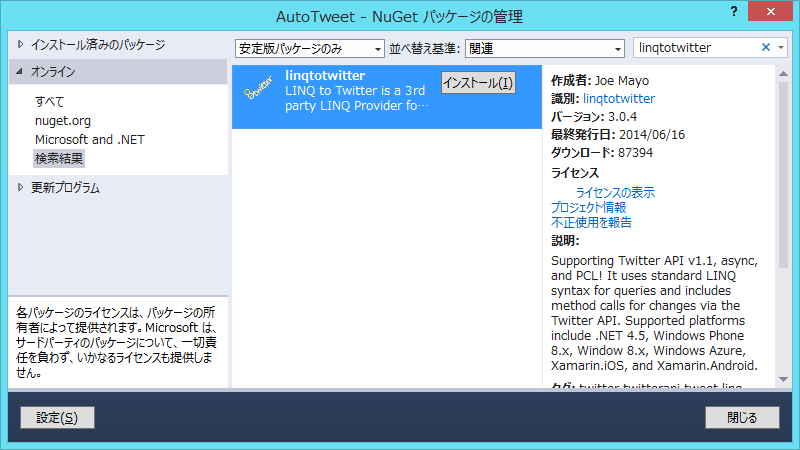Expand the 更新プログラム section

click(x=20, y=187)
